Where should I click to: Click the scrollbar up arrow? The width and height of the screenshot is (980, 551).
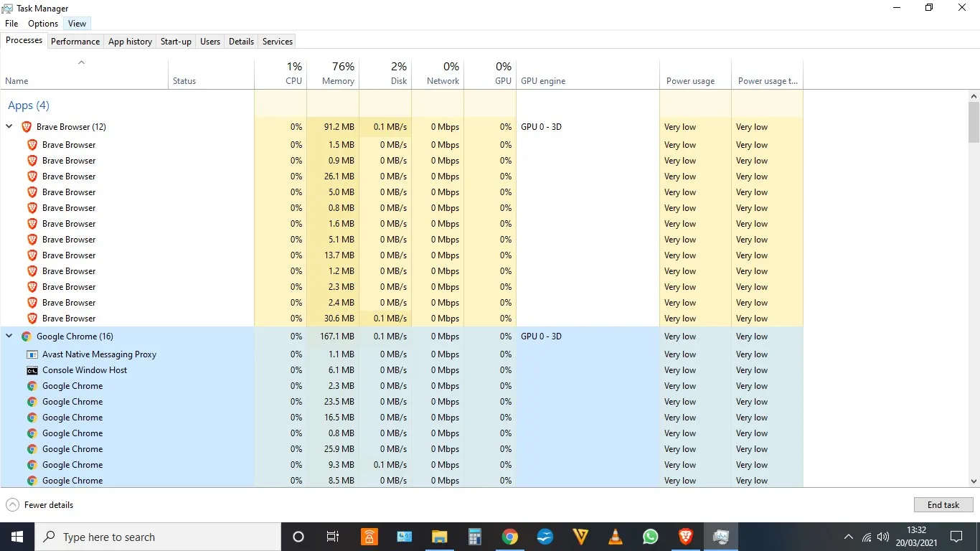coord(974,96)
